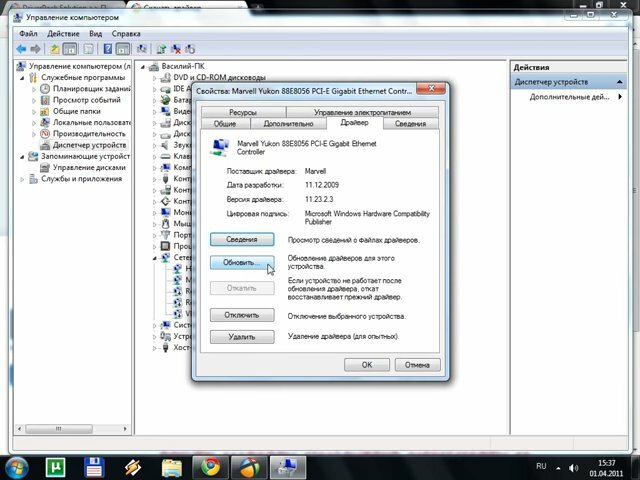640x480 pixels.
Task: Switch to the Общие tab
Action: 225,123
